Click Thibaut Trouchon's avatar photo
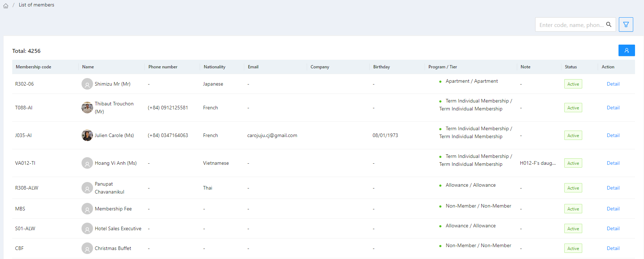The image size is (644, 259). click(87, 108)
